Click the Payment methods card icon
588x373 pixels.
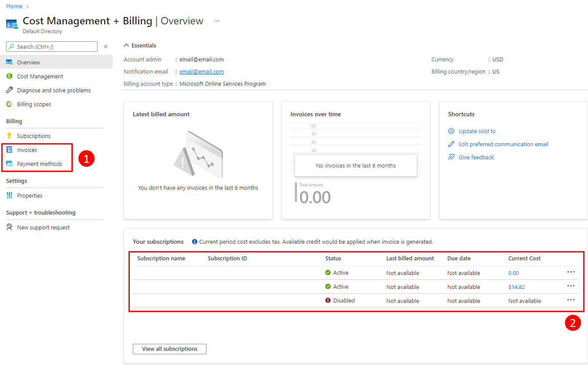(x=9, y=164)
